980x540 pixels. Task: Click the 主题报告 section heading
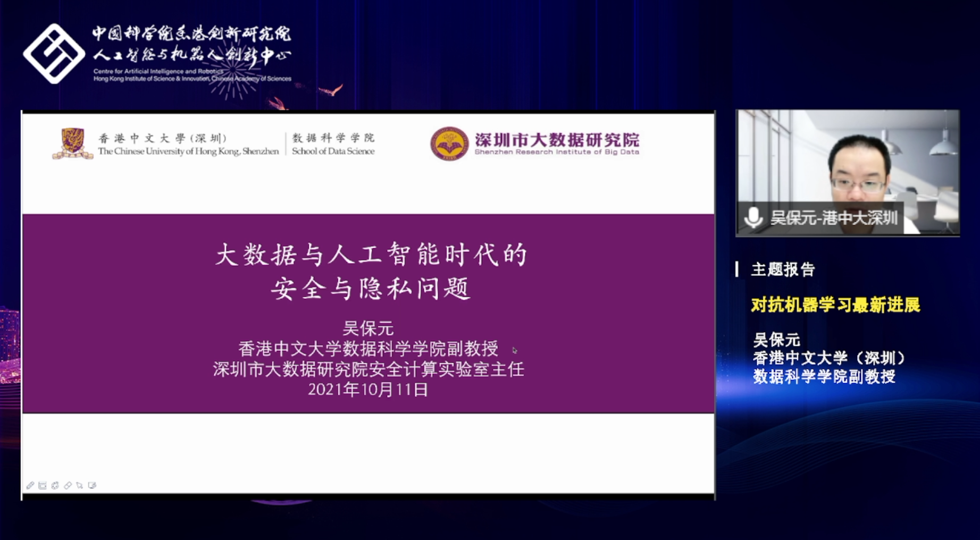(783, 269)
